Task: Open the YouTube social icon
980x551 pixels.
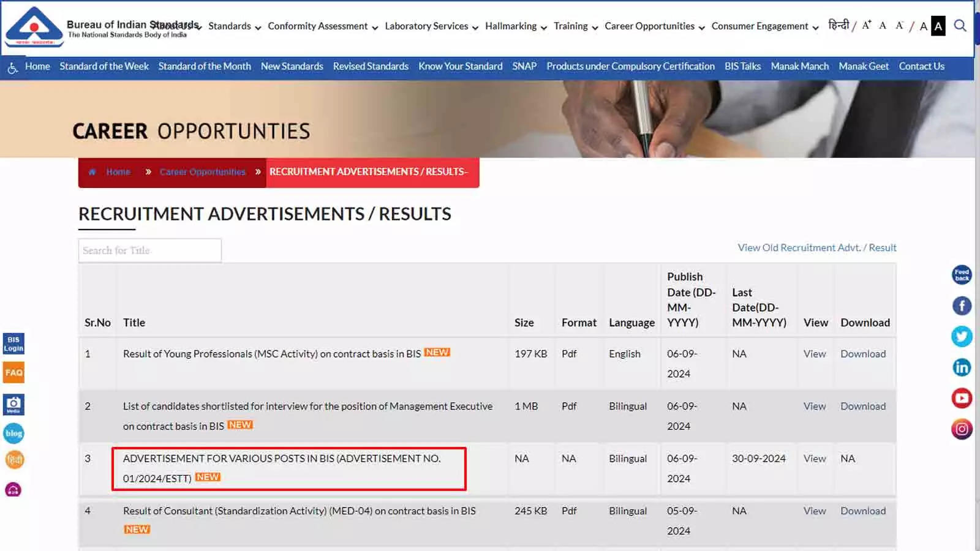Action: [962, 398]
